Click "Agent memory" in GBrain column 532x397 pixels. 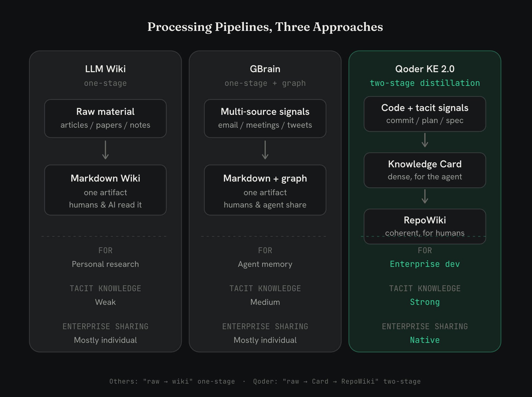tap(265, 264)
